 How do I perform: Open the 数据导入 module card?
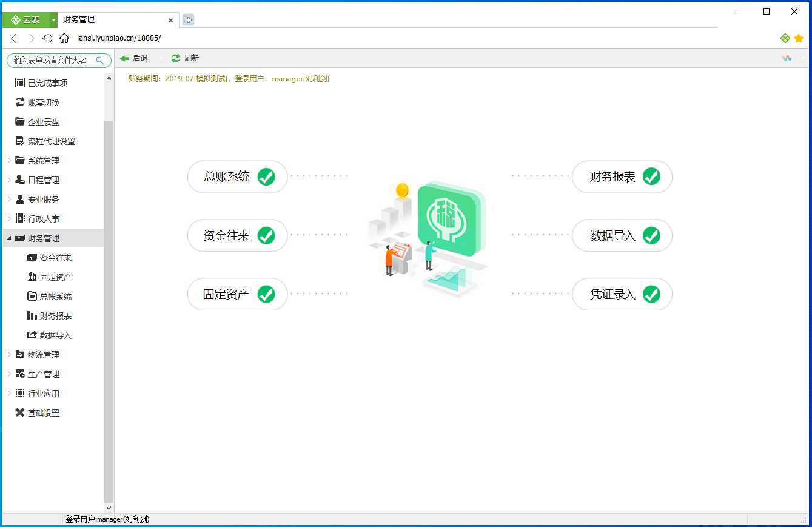point(622,235)
